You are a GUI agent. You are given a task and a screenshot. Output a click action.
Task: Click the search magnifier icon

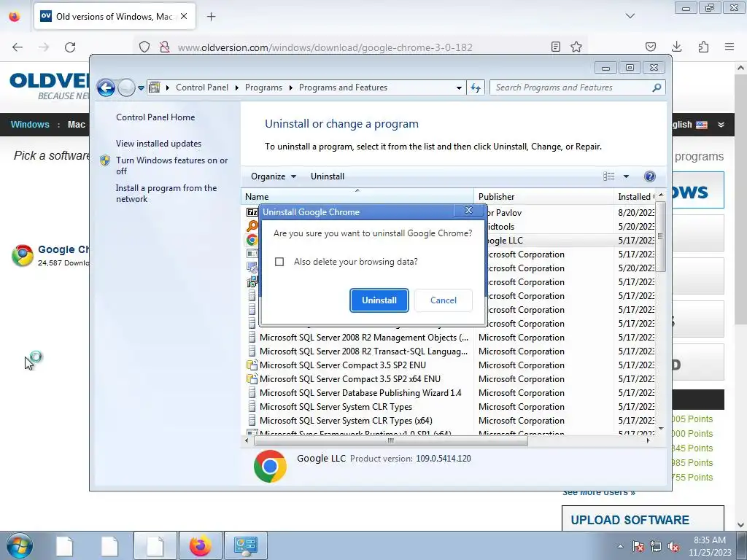click(x=657, y=87)
